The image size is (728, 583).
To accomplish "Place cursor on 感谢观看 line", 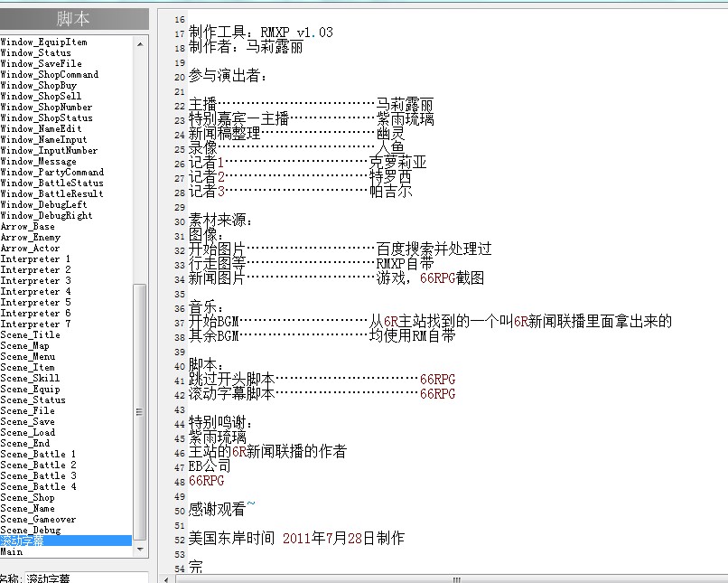I will coord(221,510).
